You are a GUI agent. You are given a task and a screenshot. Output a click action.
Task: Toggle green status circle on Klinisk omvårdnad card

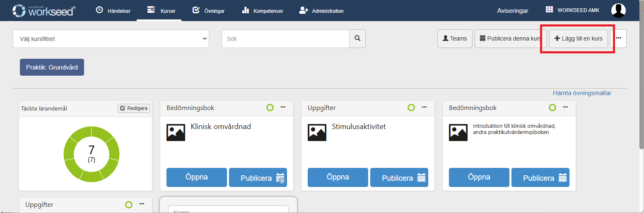point(270,108)
